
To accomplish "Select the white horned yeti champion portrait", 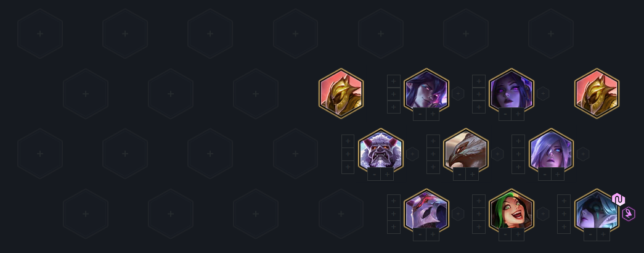I will (381, 151).
